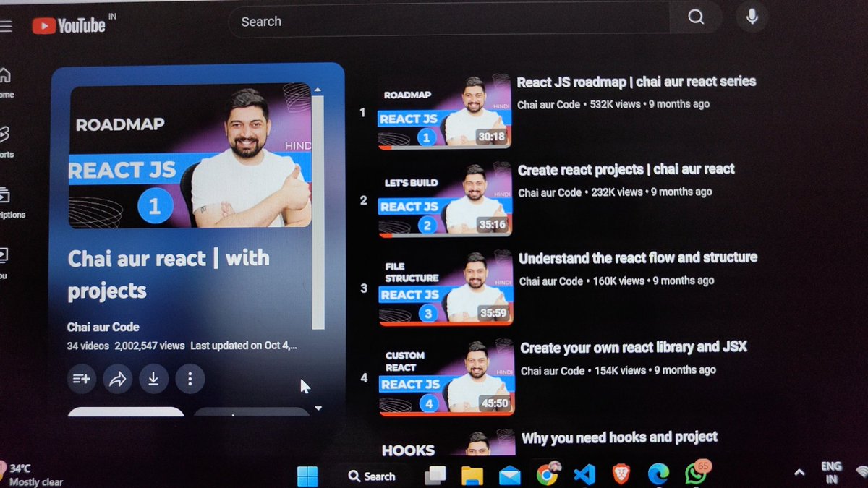This screenshot has height=488, width=868.
Task: Open the weather widget showing 34°C
Action: (x=33, y=475)
